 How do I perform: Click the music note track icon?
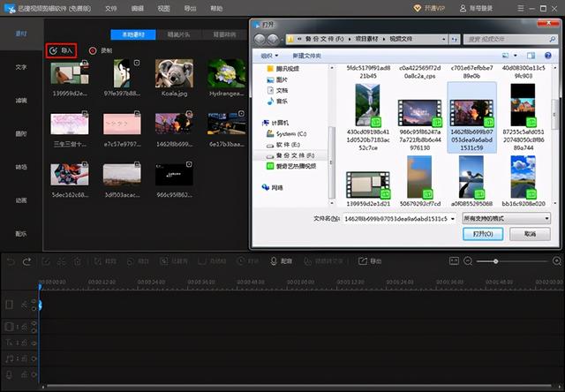[x=10, y=358]
